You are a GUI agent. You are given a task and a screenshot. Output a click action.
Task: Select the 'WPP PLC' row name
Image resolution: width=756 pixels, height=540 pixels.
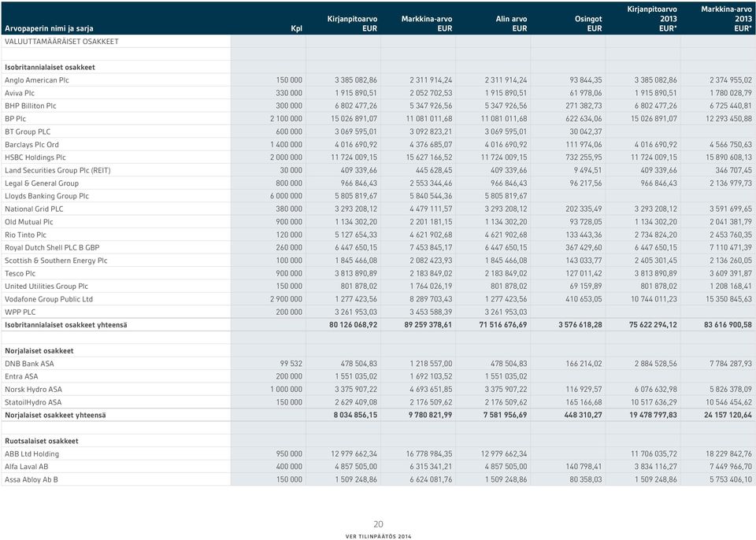click(x=20, y=313)
